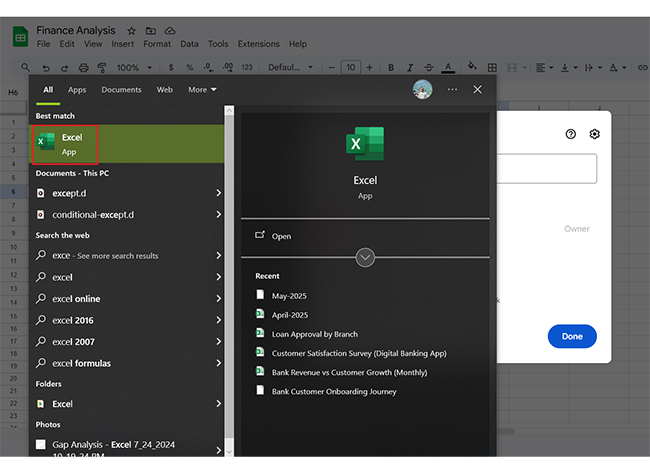Image resolution: width=650 pixels, height=473 pixels.
Task: Click the user profile avatar in search panel
Action: tap(422, 89)
